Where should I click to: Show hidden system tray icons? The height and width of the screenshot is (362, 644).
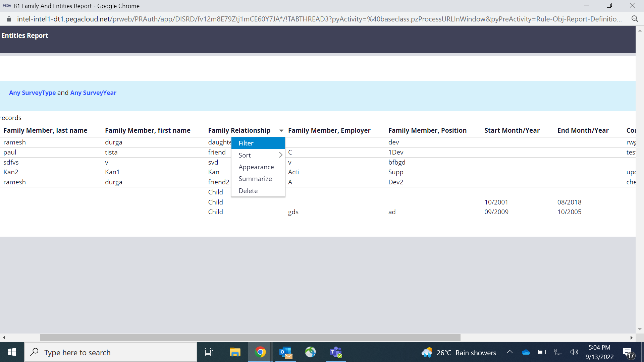click(x=509, y=352)
